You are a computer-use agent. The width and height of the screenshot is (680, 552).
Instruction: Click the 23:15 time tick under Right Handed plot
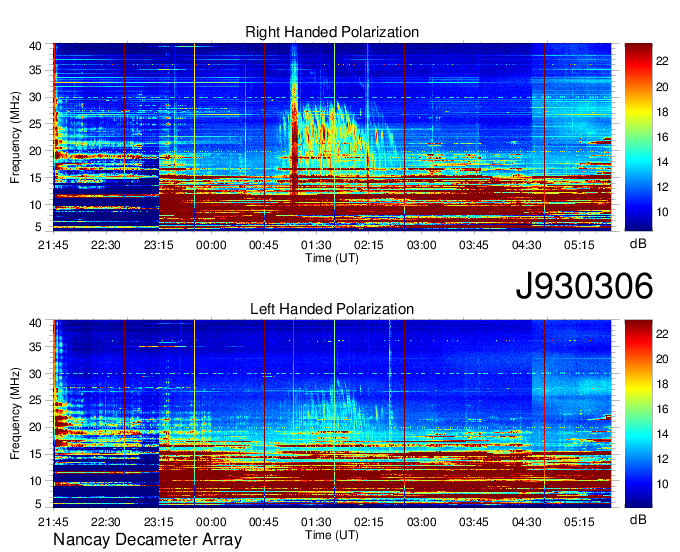[x=158, y=245]
